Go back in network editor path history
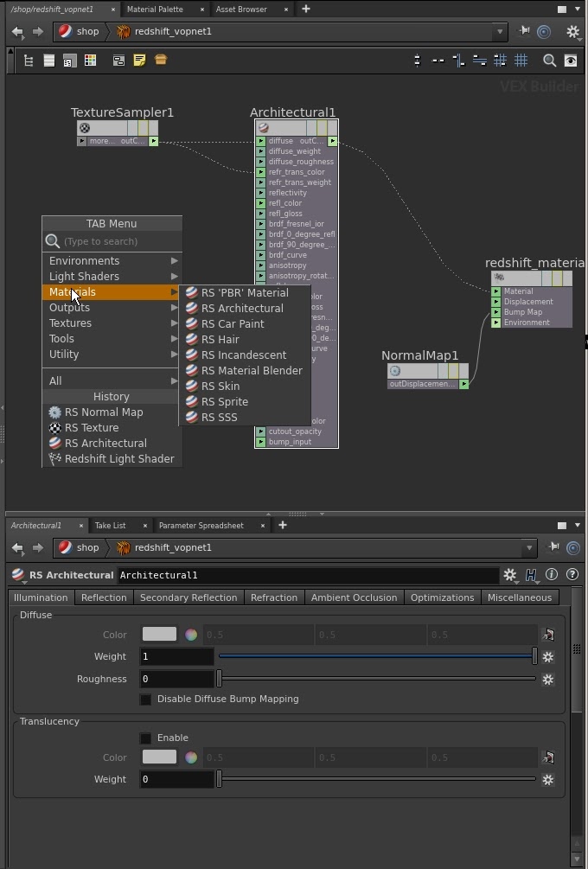Image resolution: width=588 pixels, height=869 pixels. (18, 32)
